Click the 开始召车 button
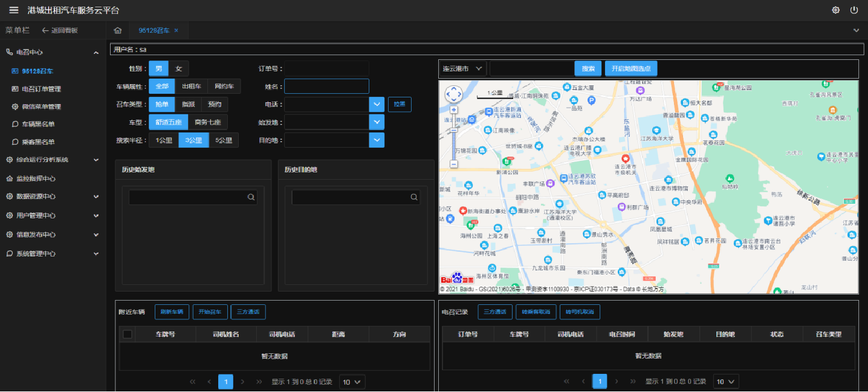The image size is (868, 392). 210,312
